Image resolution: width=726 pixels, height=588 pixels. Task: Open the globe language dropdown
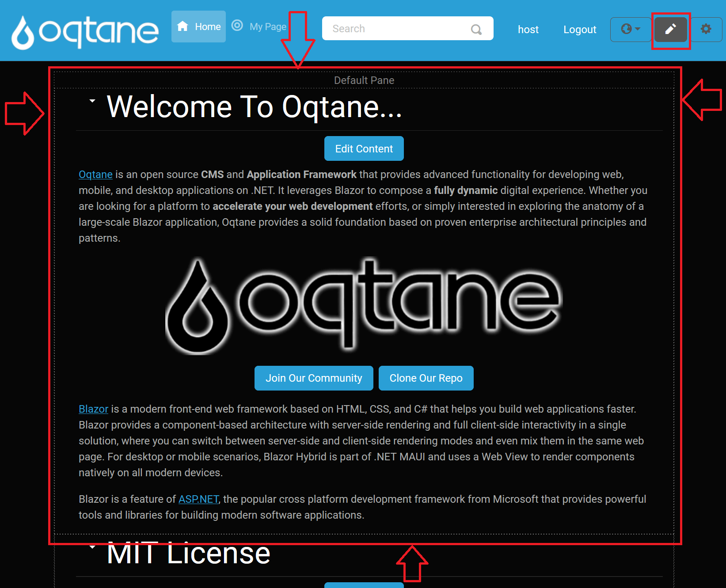point(631,29)
